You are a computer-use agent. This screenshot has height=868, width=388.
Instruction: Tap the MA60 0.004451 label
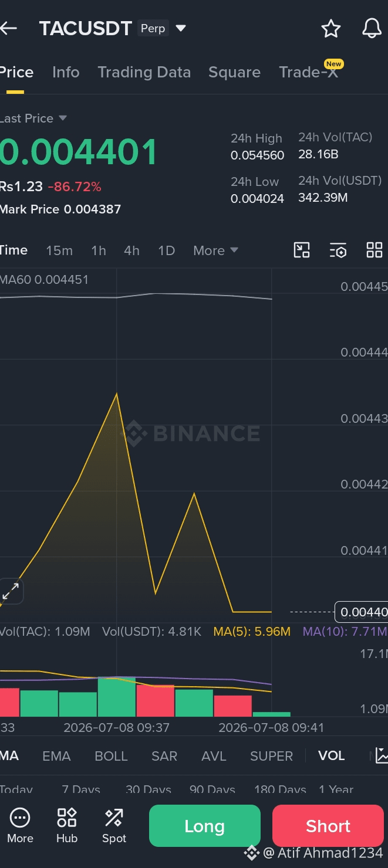click(44, 280)
